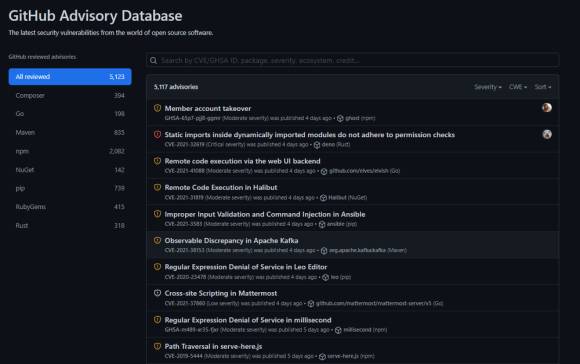
Task: Filter advisories by npm ecosystem
Action: (70, 151)
